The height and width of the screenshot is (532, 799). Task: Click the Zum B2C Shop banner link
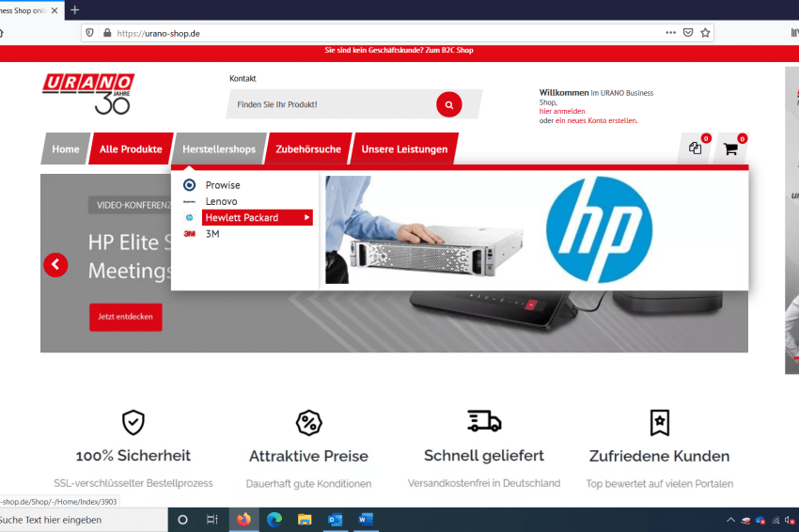449,50
